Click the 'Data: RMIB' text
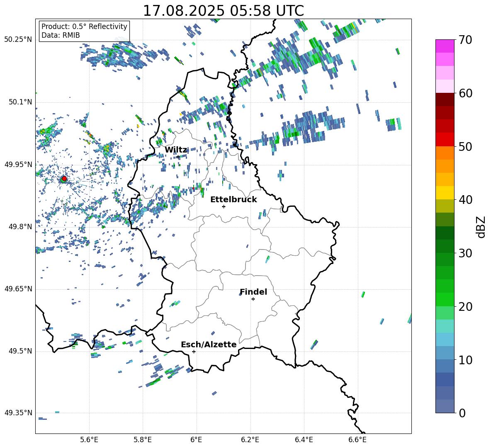The image size is (491, 448). tap(61, 35)
